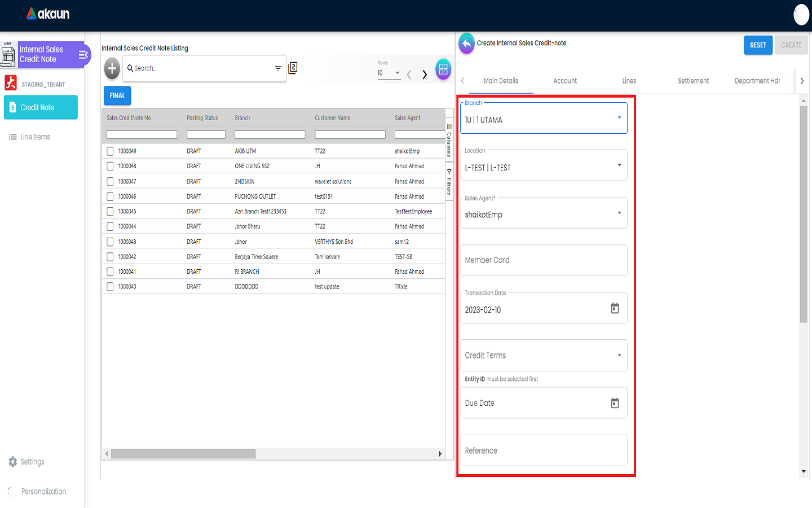Click the search filter icon in search bar
Image resolution: width=812 pixels, height=508 pixels.
click(x=278, y=68)
